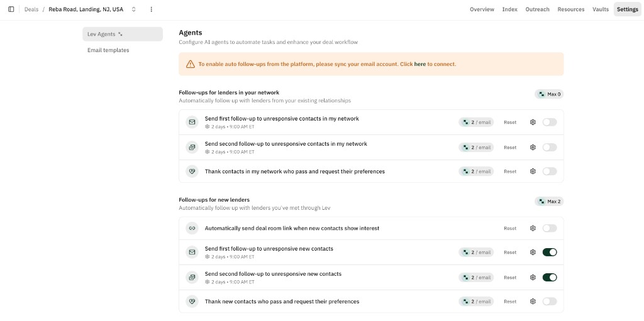Click 2 / email badge for first network follow-up
The width and height of the screenshot is (644, 321).
coord(476,122)
